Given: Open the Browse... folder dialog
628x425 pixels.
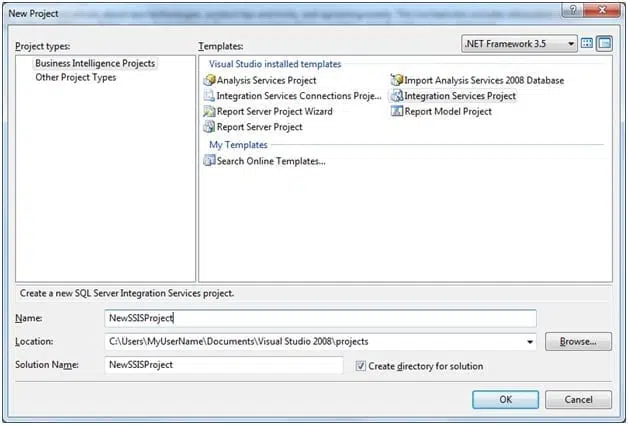Looking at the screenshot, I should [x=578, y=341].
